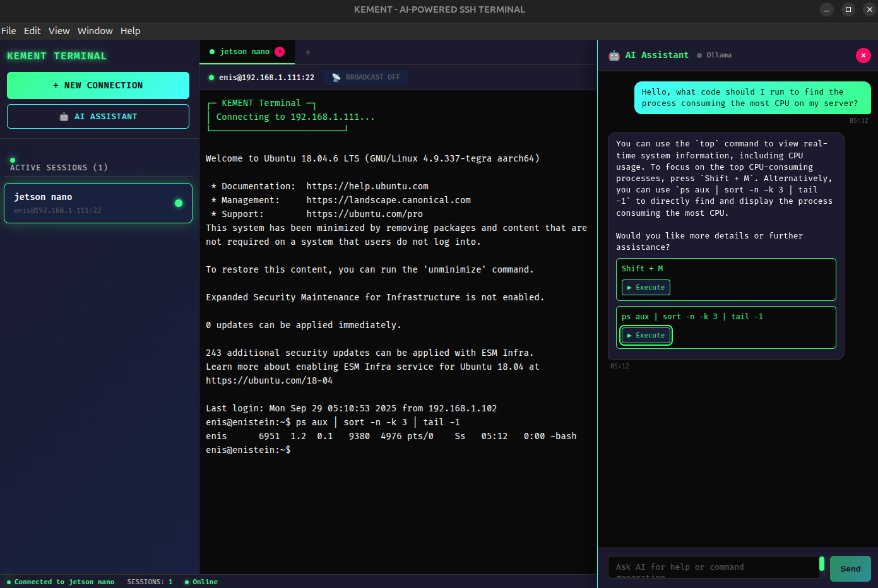Screen dimensions: 878x588
Task: Click the terminal prompt enis@enistein:~$ last line
Action: 248,450
